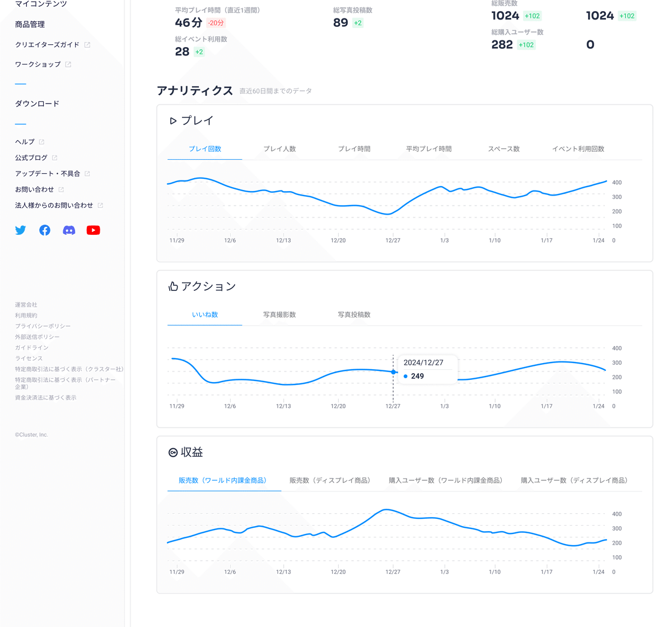Screen dimensions: 672x627
Task: Select the プレイ回数 tab
Action: point(205,149)
